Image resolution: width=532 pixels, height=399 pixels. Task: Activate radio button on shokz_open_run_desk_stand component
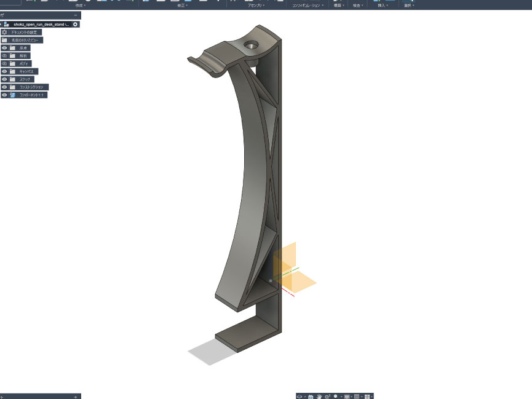pos(75,24)
